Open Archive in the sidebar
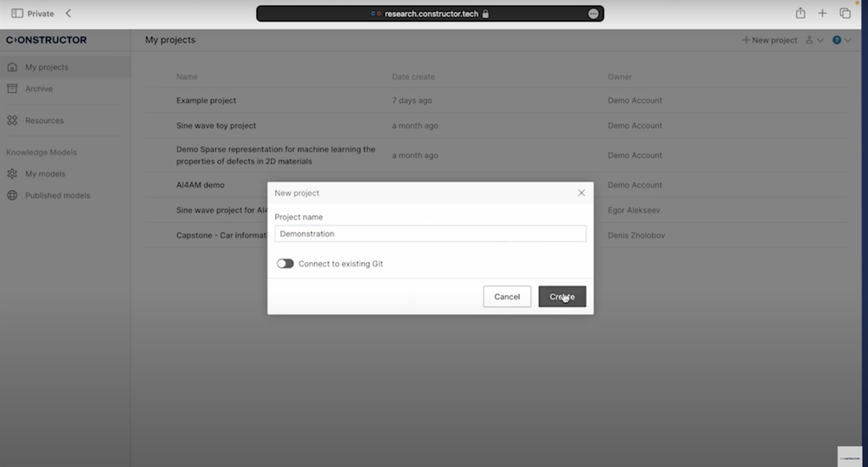The image size is (868, 467). pos(39,89)
